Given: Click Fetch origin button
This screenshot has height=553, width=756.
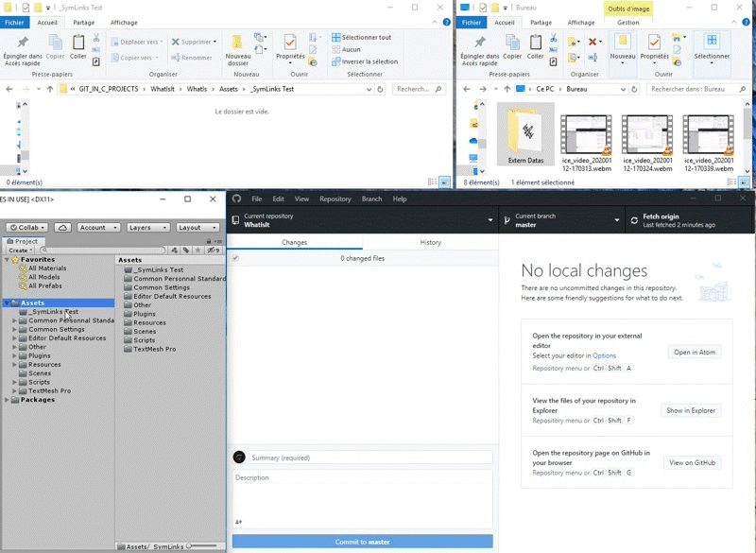Looking at the screenshot, I should [x=690, y=220].
